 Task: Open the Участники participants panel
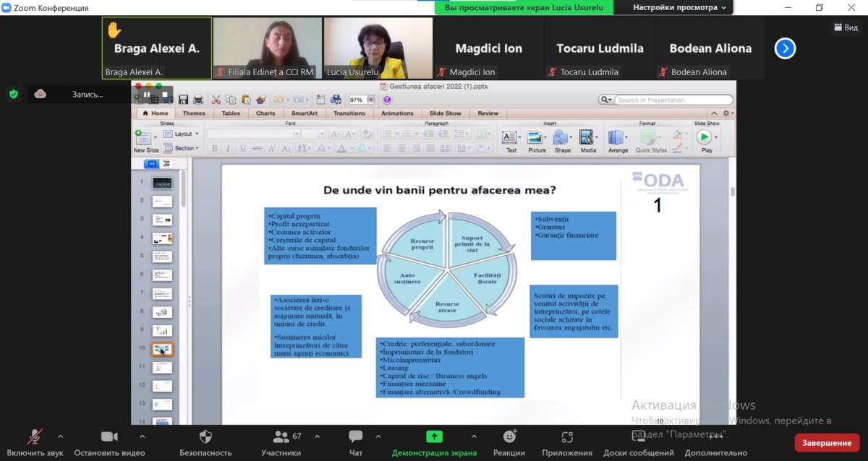coord(281,442)
